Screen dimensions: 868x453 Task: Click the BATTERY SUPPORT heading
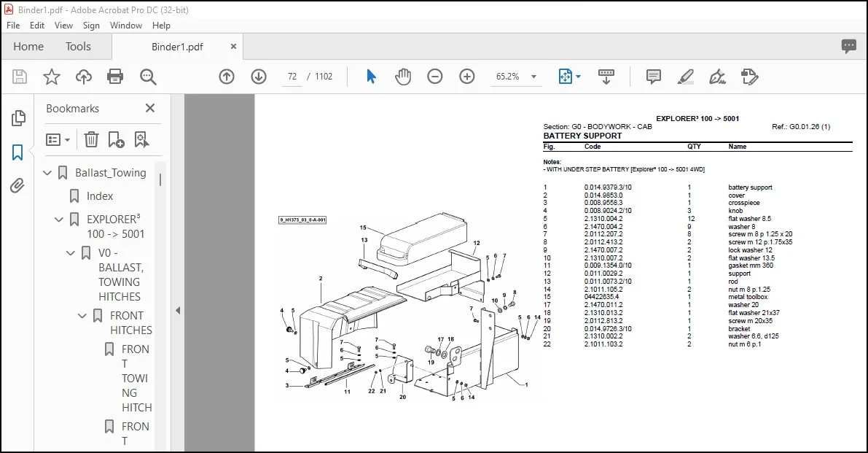click(582, 136)
